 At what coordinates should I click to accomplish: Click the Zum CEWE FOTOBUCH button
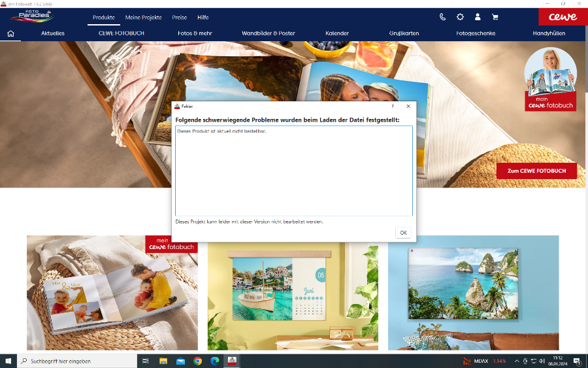click(x=536, y=171)
